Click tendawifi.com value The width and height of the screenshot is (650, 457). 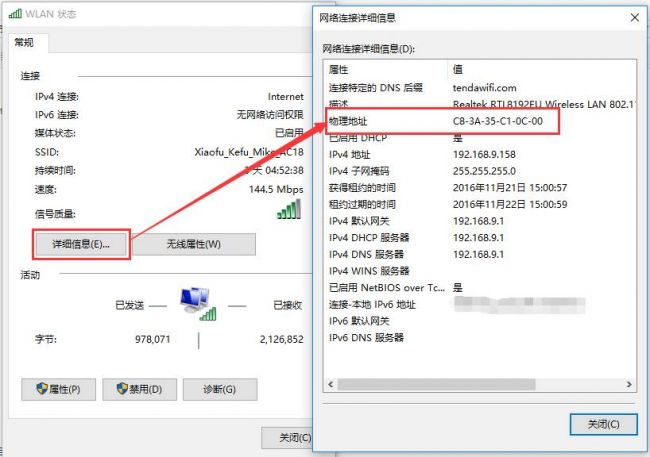point(484,88)
